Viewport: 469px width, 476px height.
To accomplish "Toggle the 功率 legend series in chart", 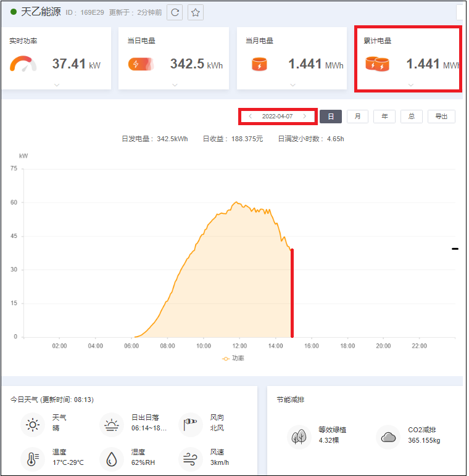I will pos(233,358).
